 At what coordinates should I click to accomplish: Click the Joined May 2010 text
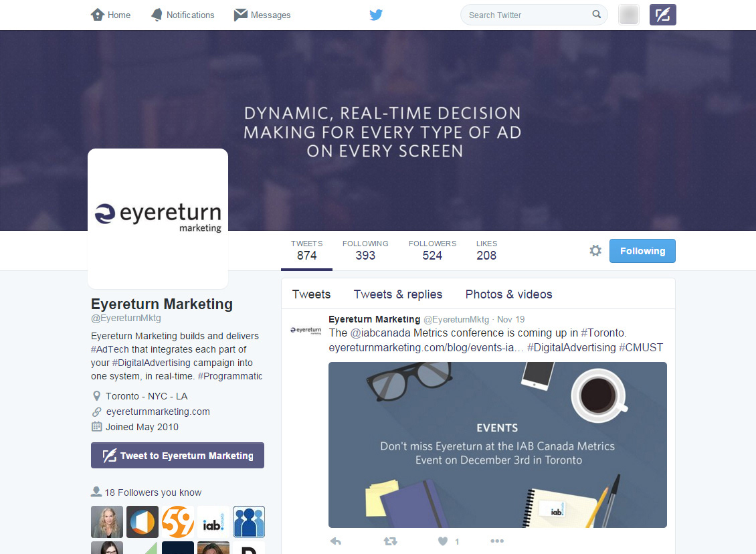coord(143,427)
